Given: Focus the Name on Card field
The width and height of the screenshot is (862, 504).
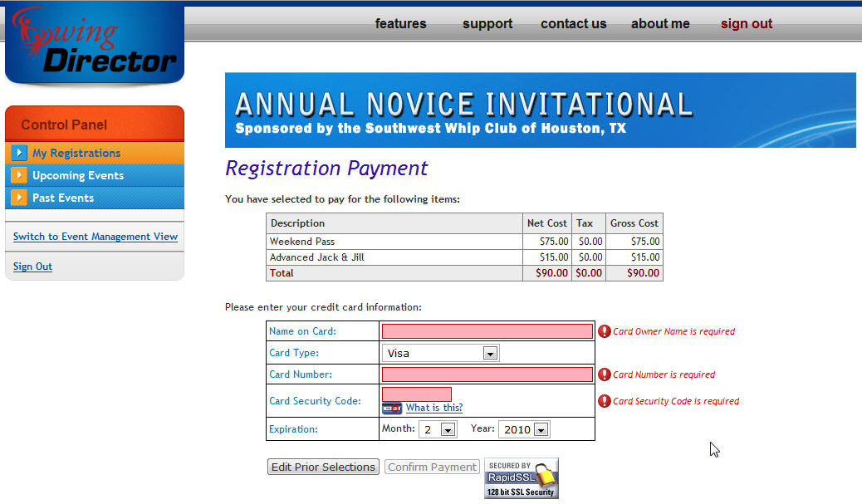Looking at the screenshot, I should (487, 330).
